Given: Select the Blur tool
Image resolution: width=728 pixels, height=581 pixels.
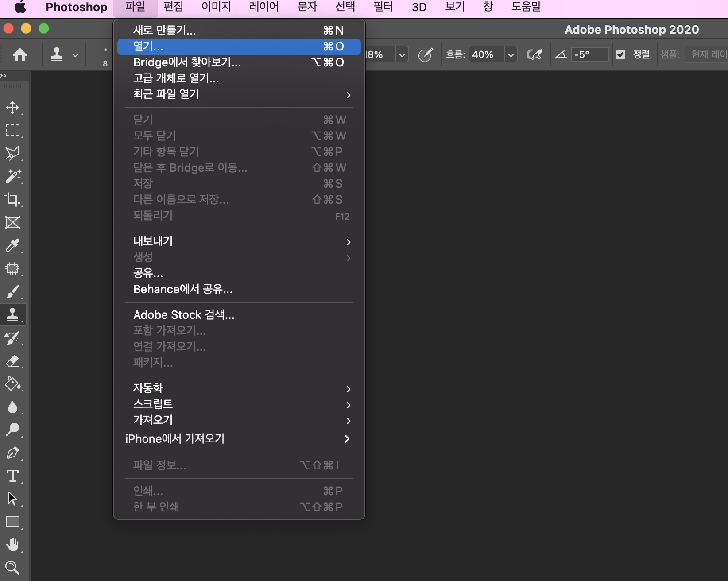Looking at the screenshot, I should tap(12, 407).
